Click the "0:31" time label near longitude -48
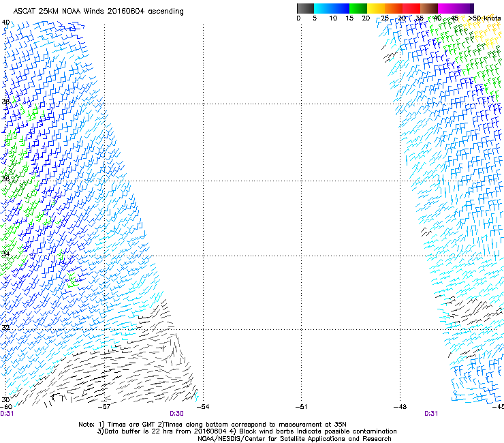This screenshot has width=504, height=443. 431,414
